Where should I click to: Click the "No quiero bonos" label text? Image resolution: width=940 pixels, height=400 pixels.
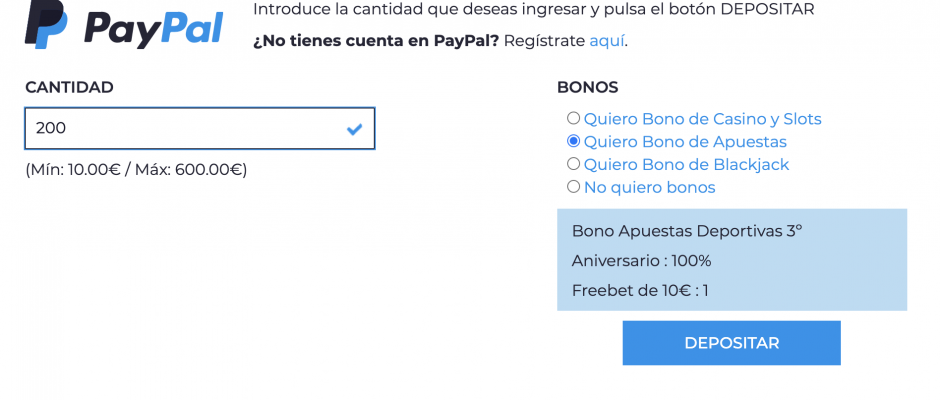coord(650,188)
